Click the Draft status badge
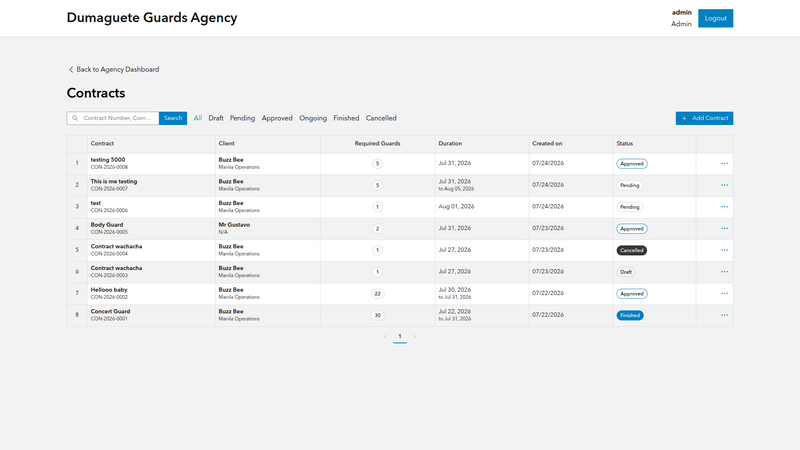 [x=626, y=272]
